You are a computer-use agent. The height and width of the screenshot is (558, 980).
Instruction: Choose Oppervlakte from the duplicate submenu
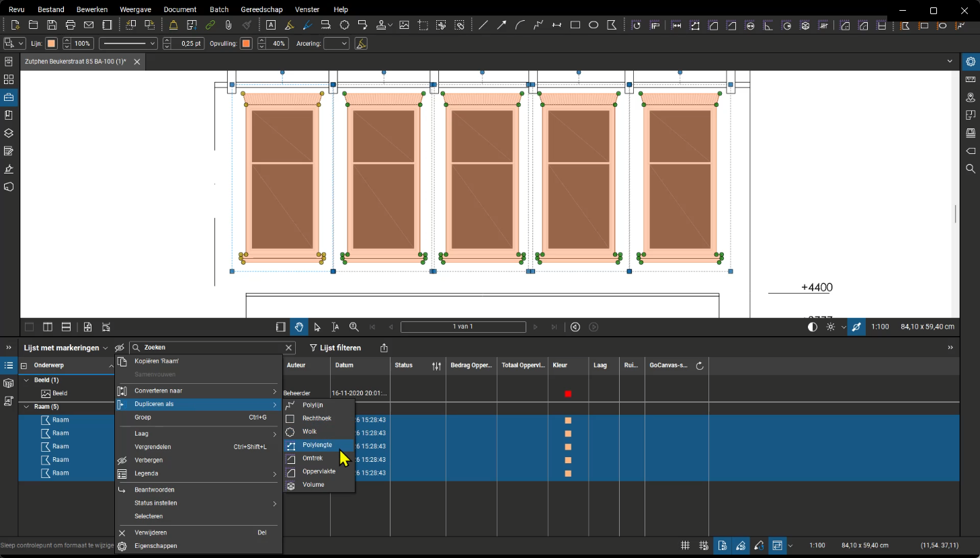pos(319,471)
